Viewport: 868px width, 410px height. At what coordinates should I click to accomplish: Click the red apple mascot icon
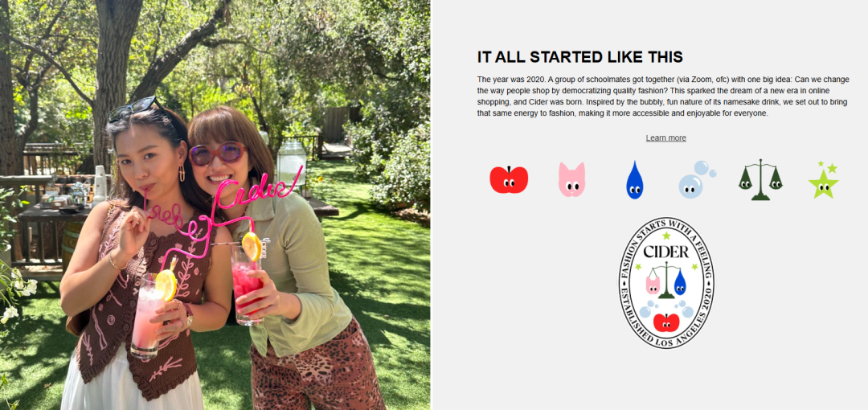(x=509, y=179)
